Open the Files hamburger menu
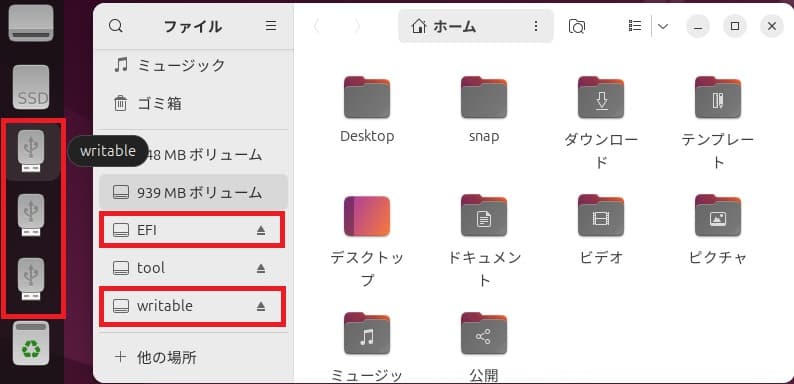Screen dimensions: 794x384 271,26
